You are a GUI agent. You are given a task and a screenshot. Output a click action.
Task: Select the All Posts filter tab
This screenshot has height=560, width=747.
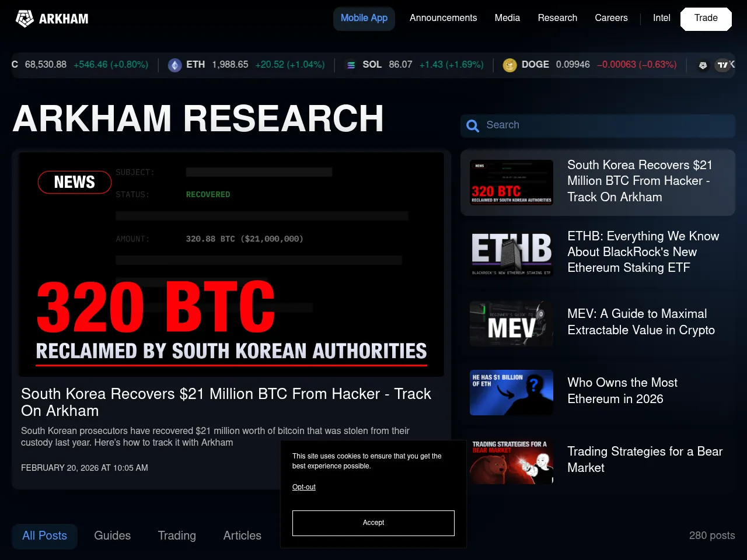coord(44,535)
